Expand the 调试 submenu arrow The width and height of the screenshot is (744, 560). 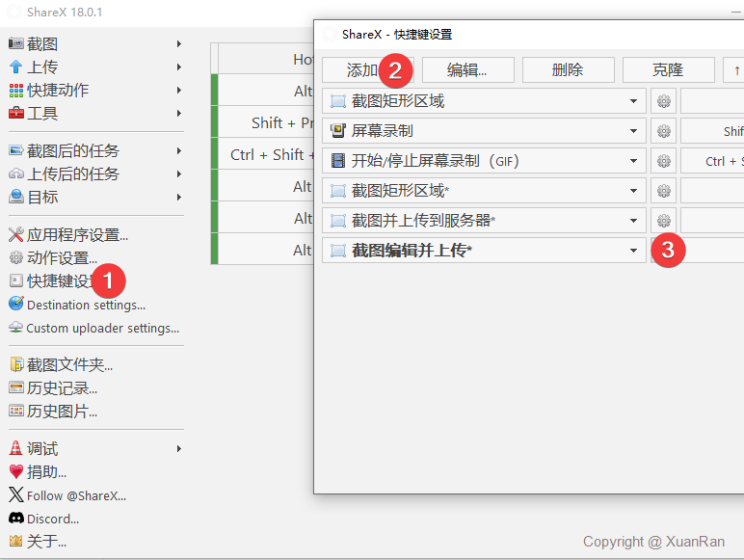(x=179, y=449)
